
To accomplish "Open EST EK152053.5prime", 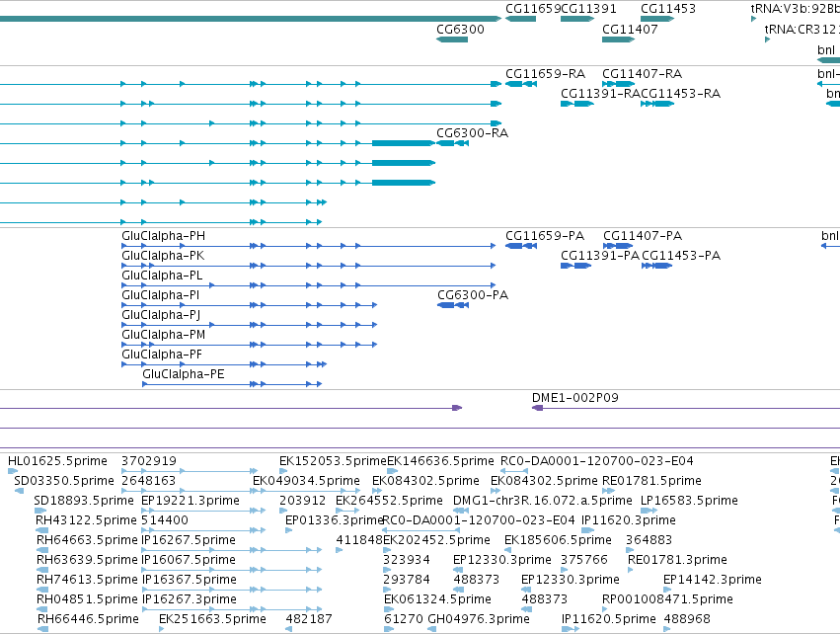I will click(x=332, y=461).
